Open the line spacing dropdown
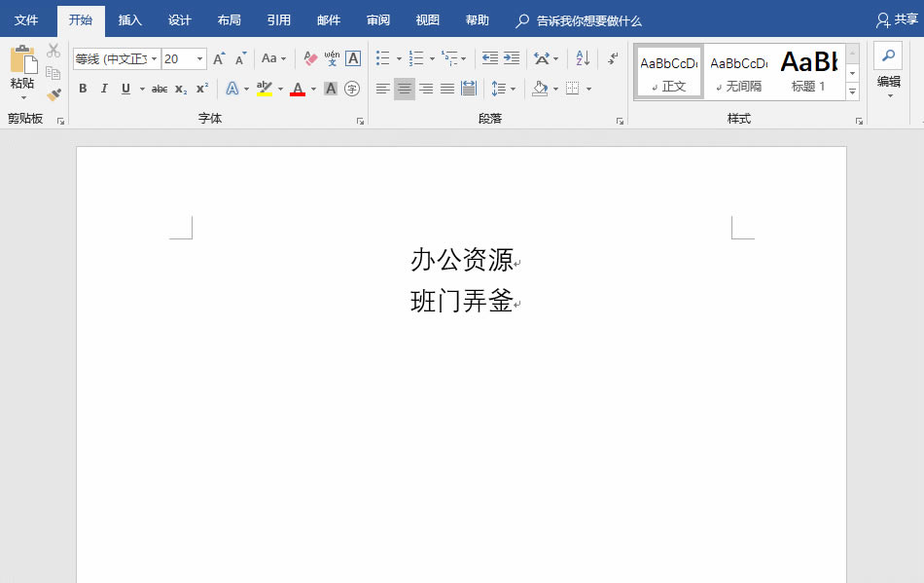This screenshot has height=583, width=924. tap(503, 89)
